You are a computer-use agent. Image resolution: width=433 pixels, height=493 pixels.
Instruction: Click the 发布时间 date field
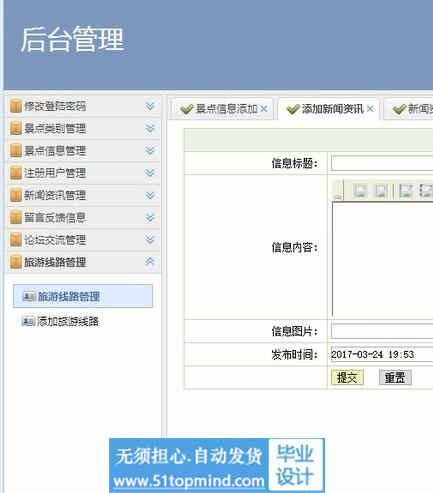(382, 354)
